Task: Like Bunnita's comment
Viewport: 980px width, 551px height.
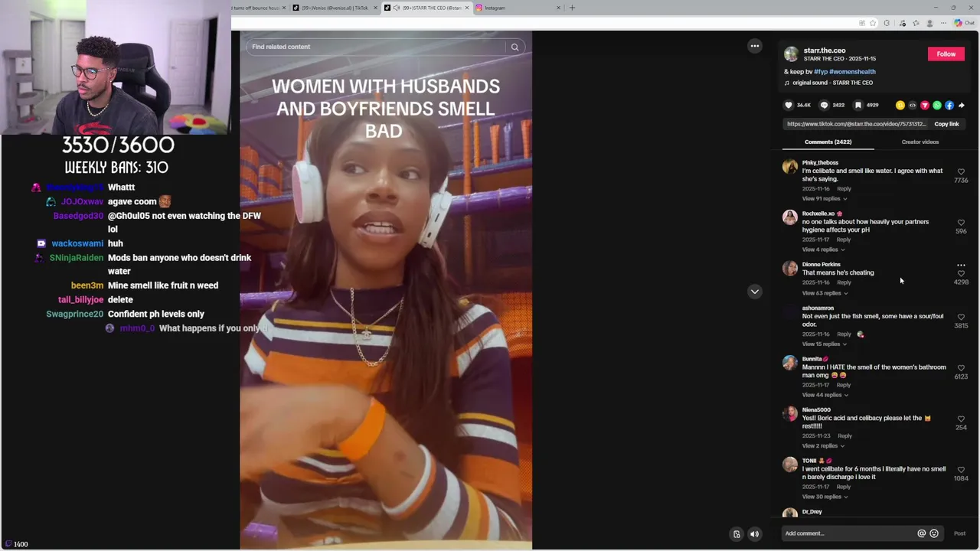Action: [961, 368]
